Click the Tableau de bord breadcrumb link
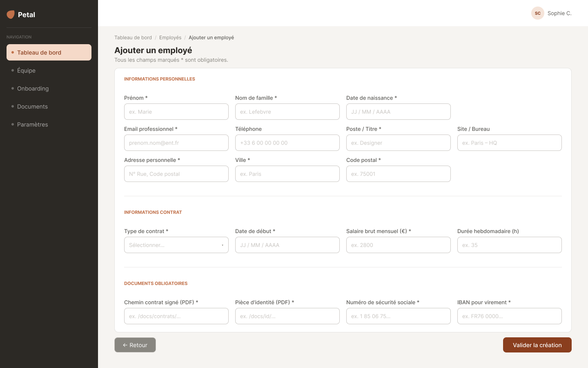This screenshot has height=368, width=588. coord(133,38)
